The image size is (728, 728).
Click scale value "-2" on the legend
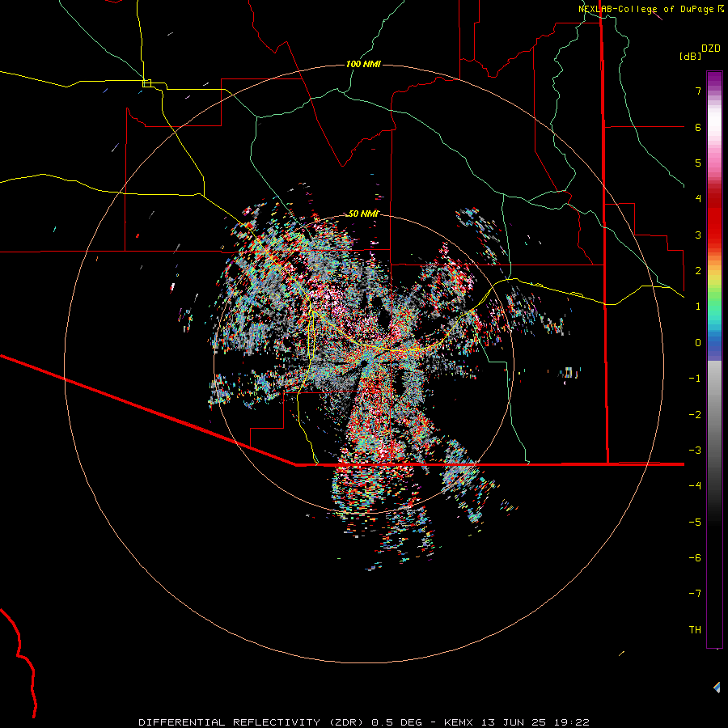pos(695,415)
